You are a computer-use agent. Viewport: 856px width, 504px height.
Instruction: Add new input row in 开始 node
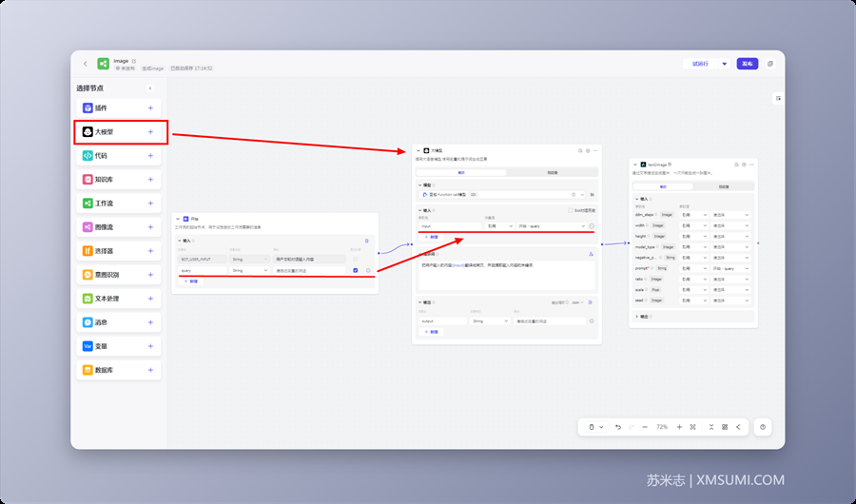[190, 281]
